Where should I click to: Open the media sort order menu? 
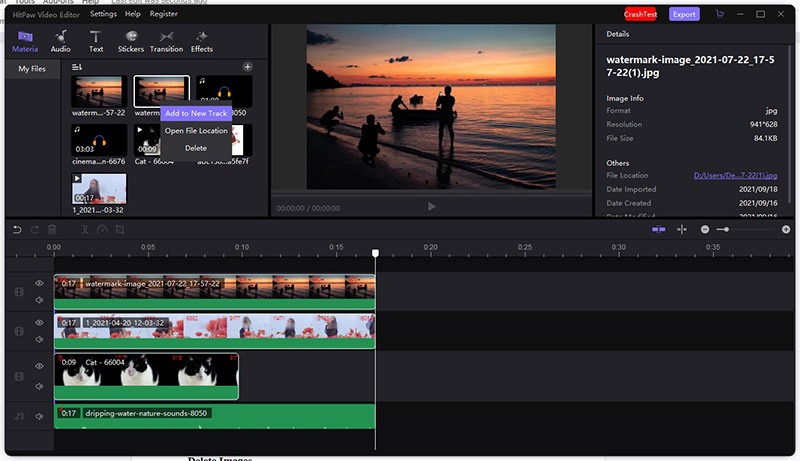[77, 67]
